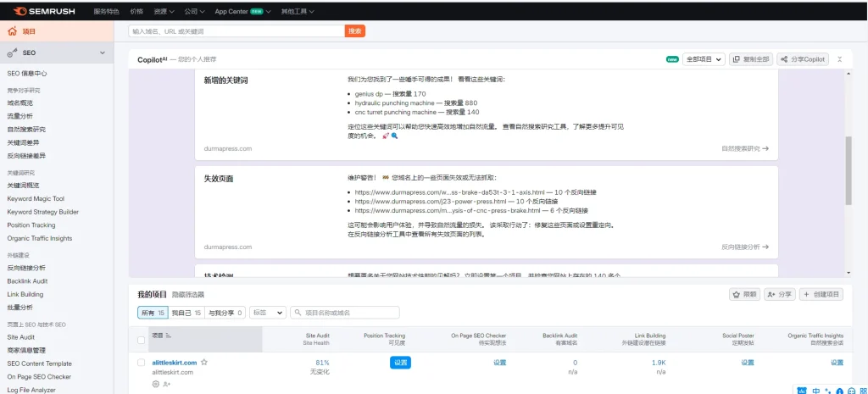The image size is (868, 394).
Task: Click the 自然搜索研究 arrow link
Action: [x=745, y=149]
